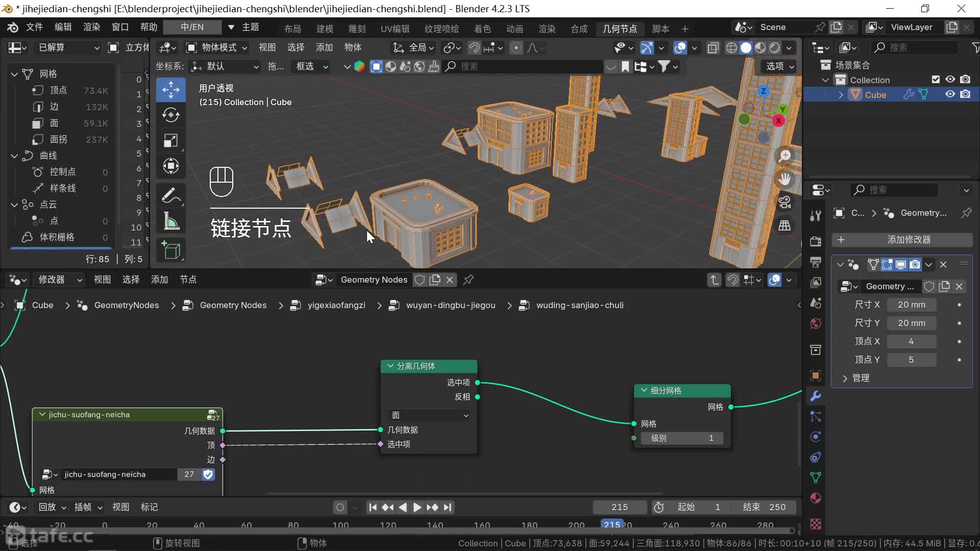
Task: Expand the 管理 panel in modifier
Action: pos(861,378)
